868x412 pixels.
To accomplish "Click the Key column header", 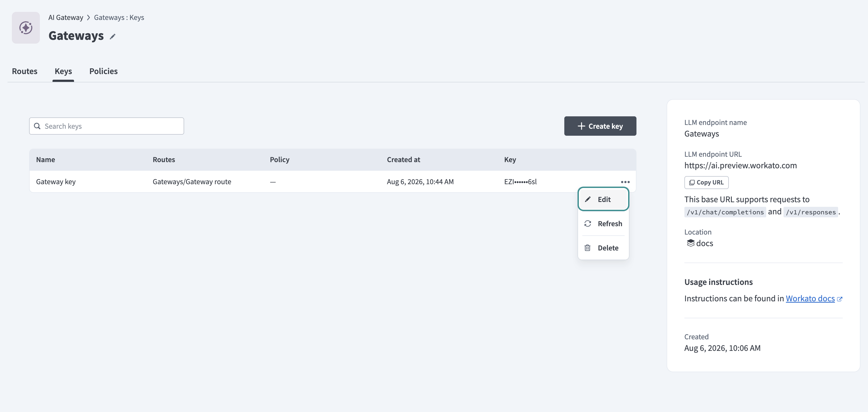I will [x=510, y=159].
